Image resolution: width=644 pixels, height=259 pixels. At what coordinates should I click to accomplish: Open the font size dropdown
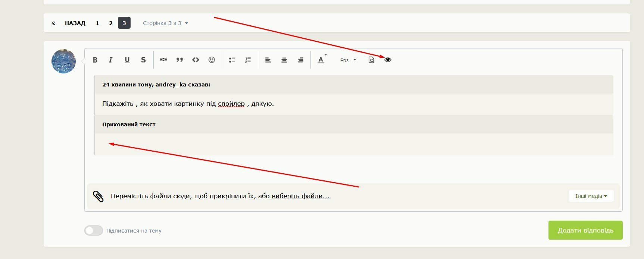(348, 60)
